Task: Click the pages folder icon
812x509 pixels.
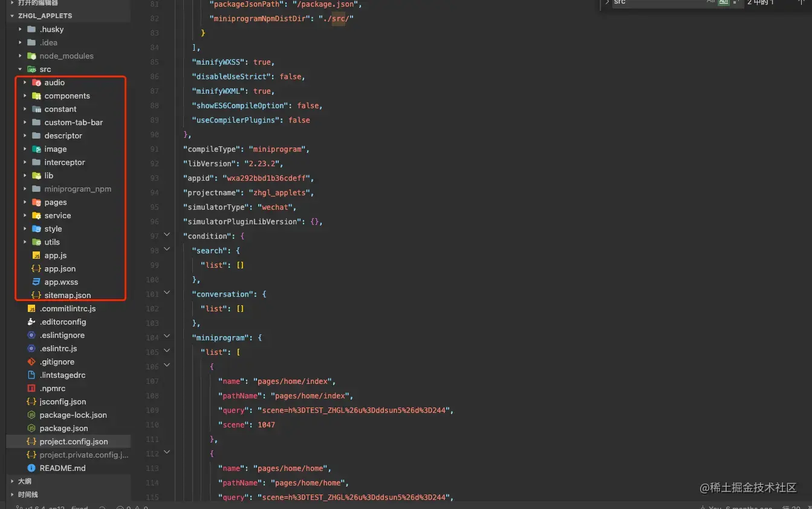Action: (36, 202)
